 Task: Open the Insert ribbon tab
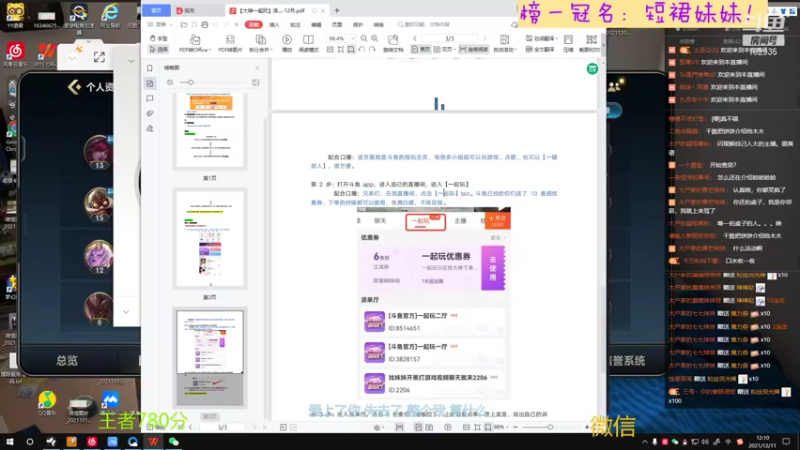coord(274,24)
